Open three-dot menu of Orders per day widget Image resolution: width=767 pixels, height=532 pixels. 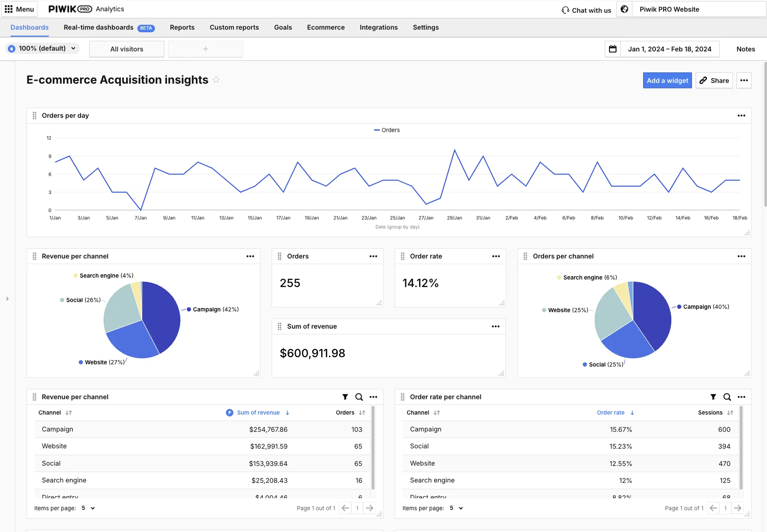point(741,116)
